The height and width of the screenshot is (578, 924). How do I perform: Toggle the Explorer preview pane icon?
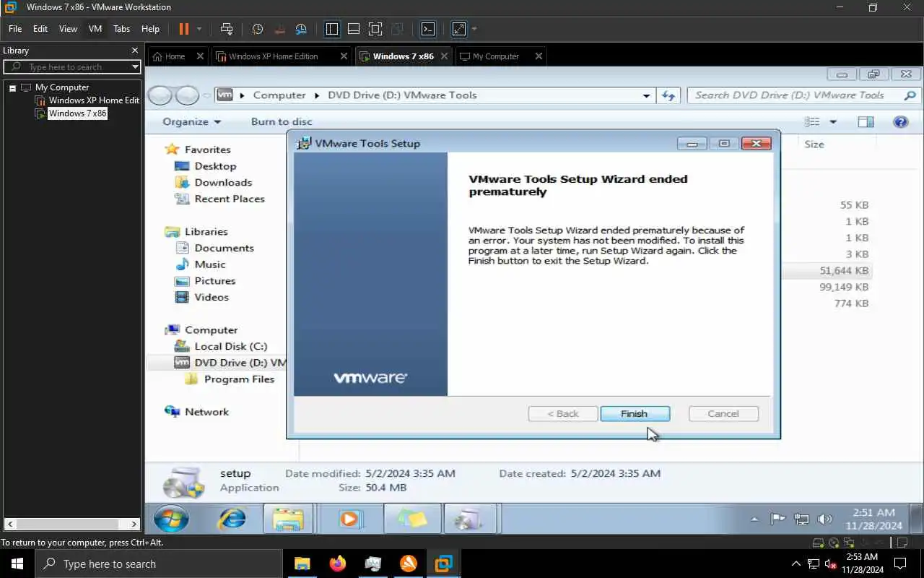(x=866, y=122)
